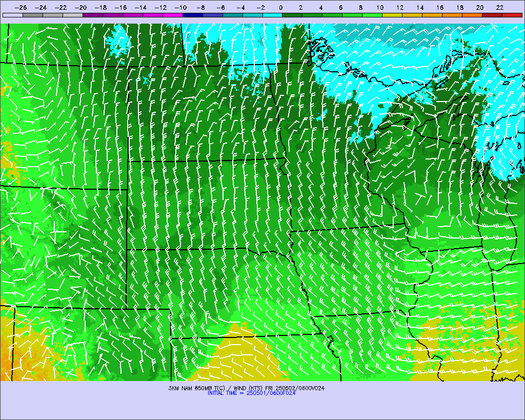Viewport: 525px width, 420px height.
Task: Select the yellow swatch between 10 and 12
Action: [x=392, y=15]
